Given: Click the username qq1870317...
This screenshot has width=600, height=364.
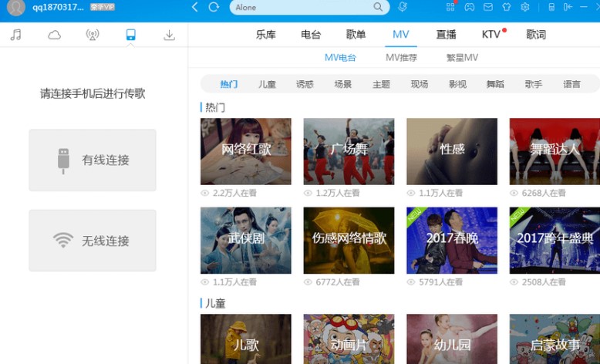Looking at the screenshot, I should click(x=58, y=7).
